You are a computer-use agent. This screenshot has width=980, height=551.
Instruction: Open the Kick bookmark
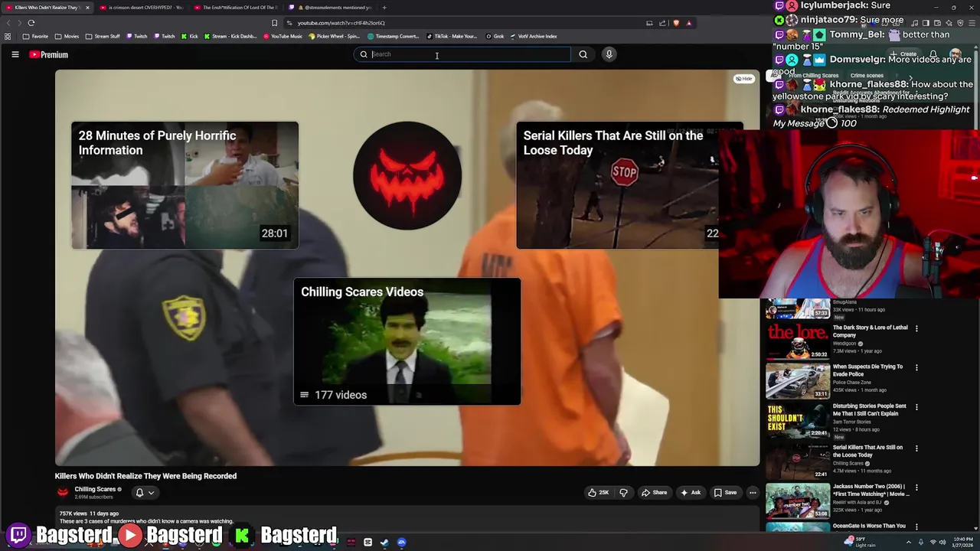[190, 36]
